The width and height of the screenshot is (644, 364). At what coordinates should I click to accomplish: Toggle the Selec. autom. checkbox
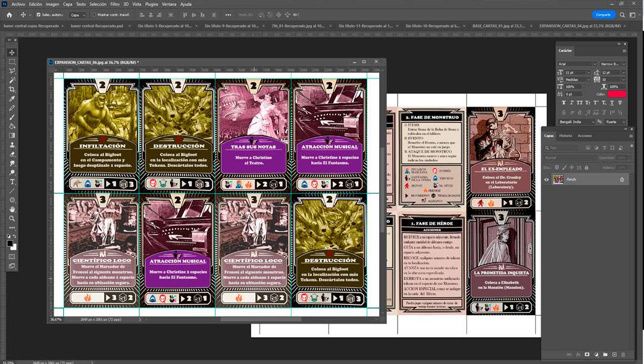(x=39, y=15)
